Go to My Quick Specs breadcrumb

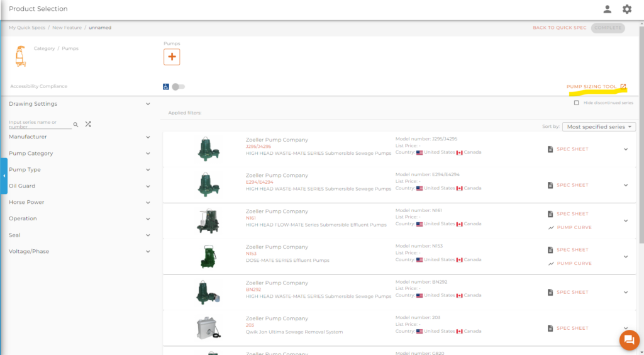27,28
